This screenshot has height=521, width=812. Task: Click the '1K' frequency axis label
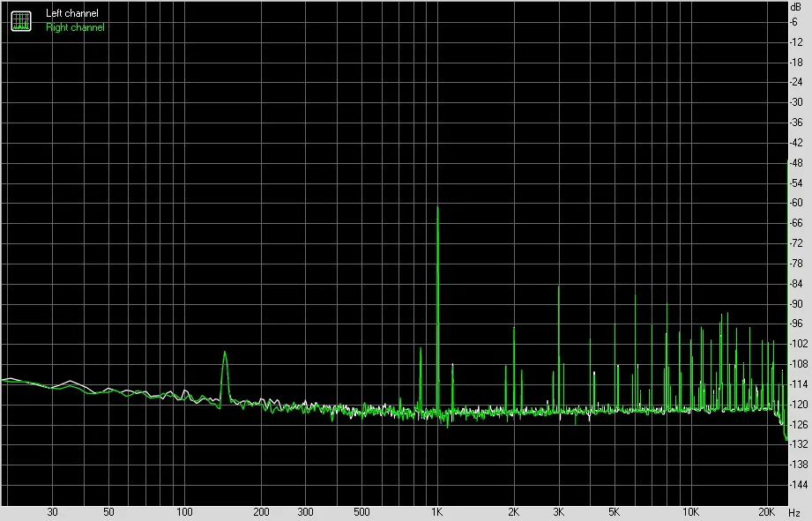coord(437,512)
